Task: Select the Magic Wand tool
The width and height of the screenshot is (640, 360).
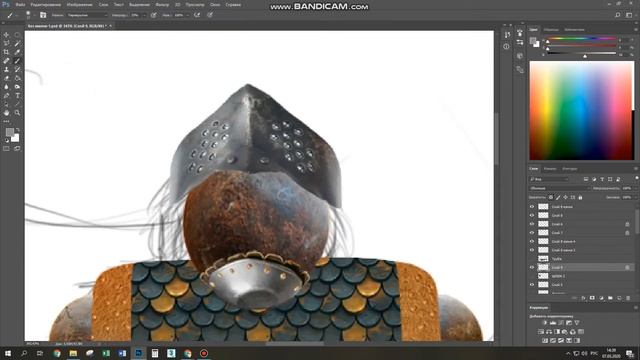Action: 17,44
